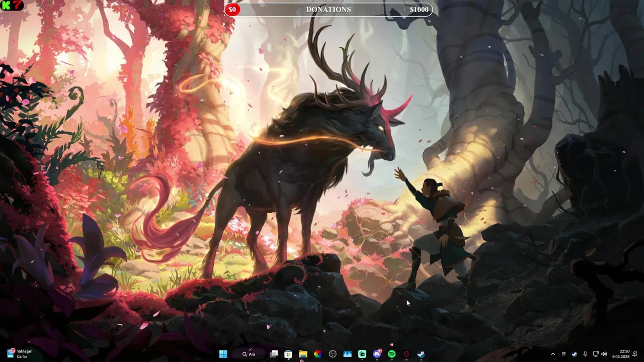Click the $1000 donation goal value
Viewport: 644px width, 362px height.
pyautogui.click(x=419, y=10)
